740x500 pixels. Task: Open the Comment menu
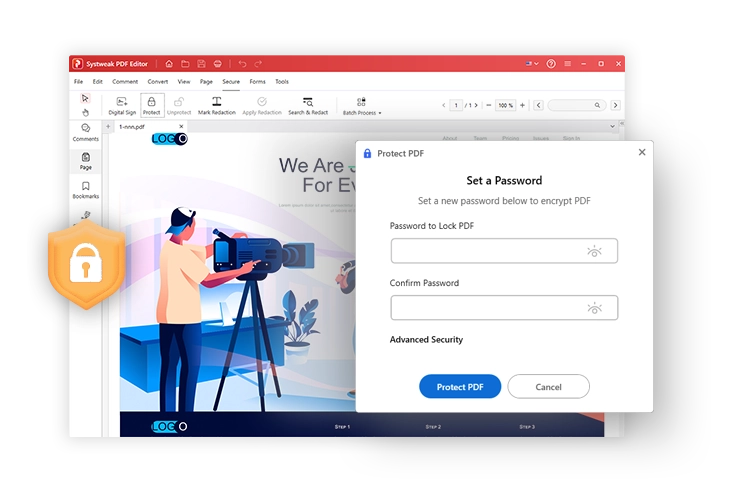[x=125, y=82]
